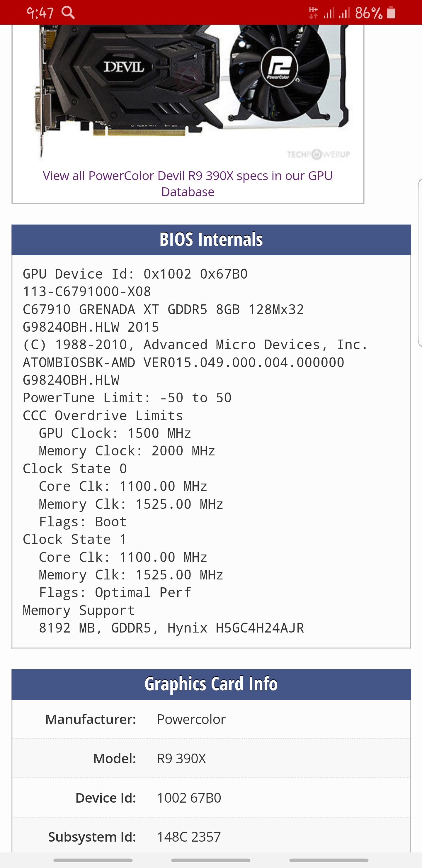Screen dimensions: 422x868
Task: Tap the battery icon in status bar
Action: [391, 13]
